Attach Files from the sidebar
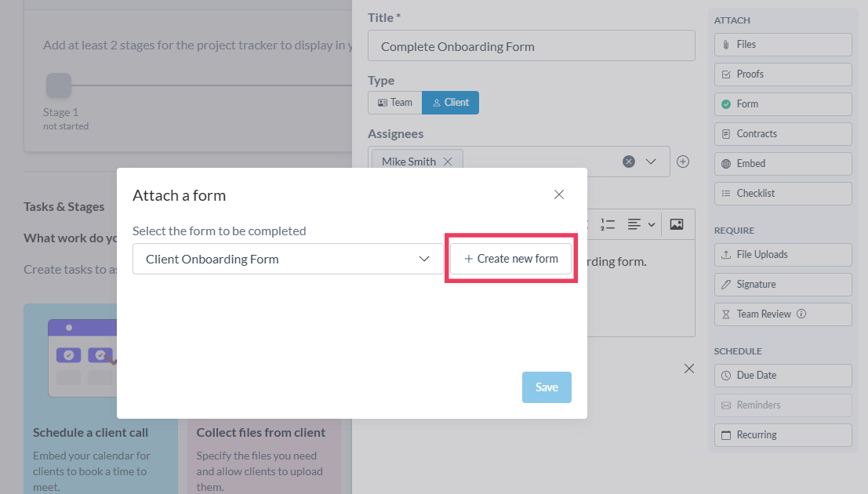This screenshot has width=868, height=494. 783,45
